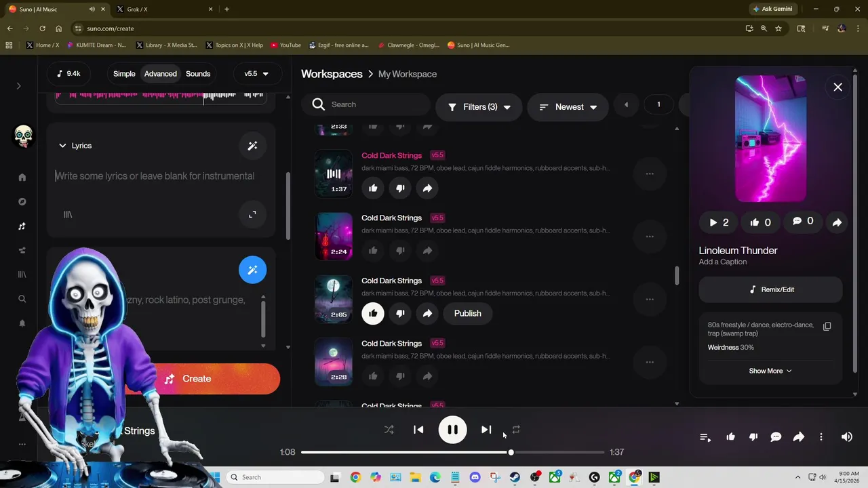Click the 9.4k credits button
Image resolution: width=868 pixels, height=488 pixels.
[69, 74]
